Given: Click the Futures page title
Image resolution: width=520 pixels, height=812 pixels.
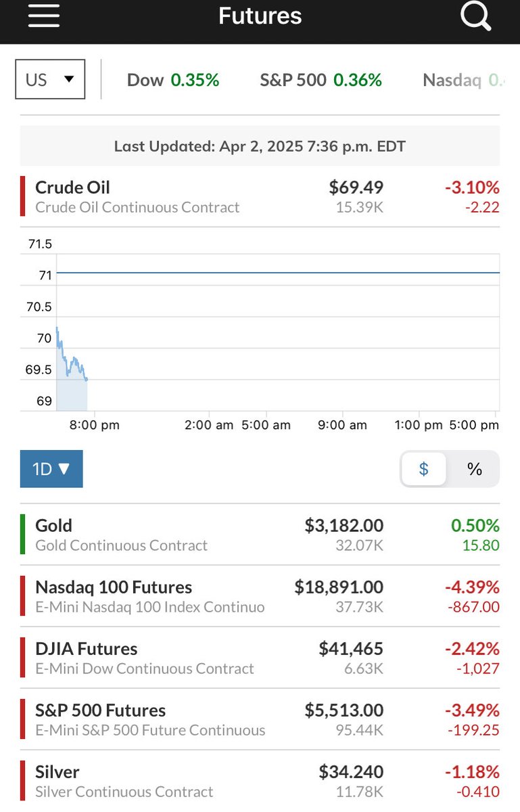Looking at the screenshot, I should pos(260,16).
